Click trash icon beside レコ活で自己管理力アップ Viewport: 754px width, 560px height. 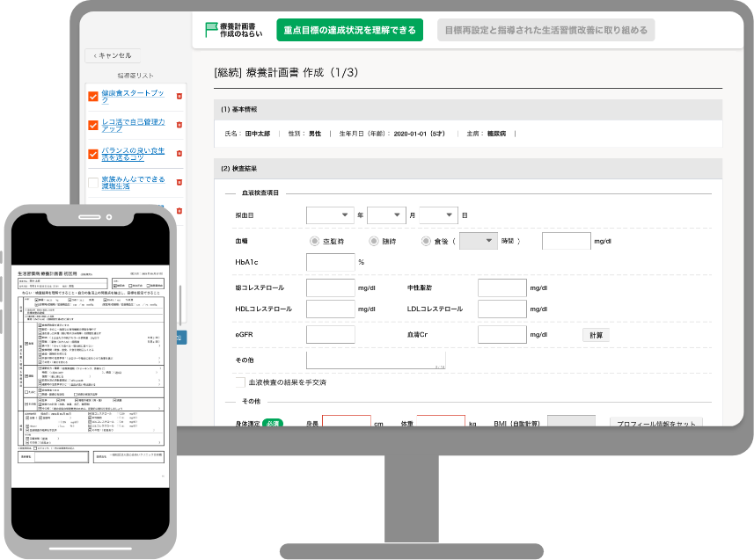pos(179,125)
